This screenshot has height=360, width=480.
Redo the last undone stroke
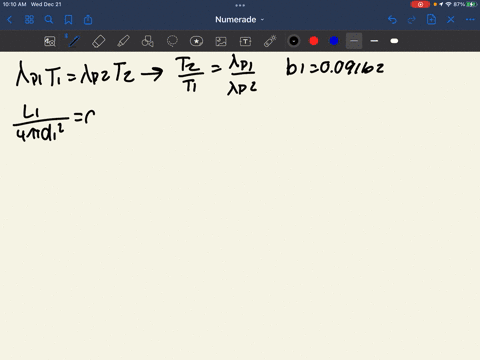point(412,20)
